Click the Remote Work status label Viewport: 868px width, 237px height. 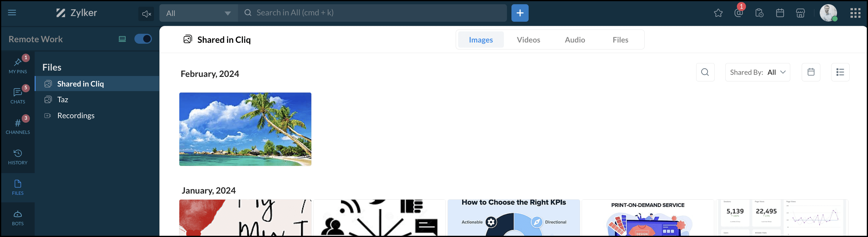[36, 39]
